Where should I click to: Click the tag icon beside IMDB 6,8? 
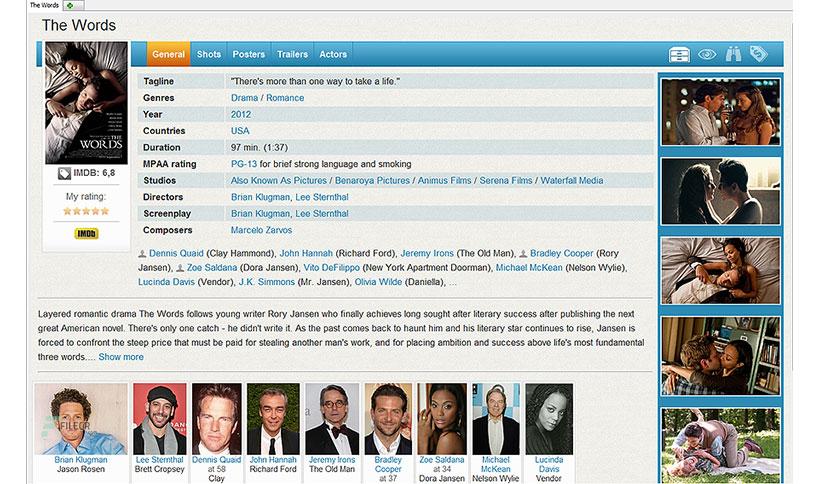tap(65, 173)
